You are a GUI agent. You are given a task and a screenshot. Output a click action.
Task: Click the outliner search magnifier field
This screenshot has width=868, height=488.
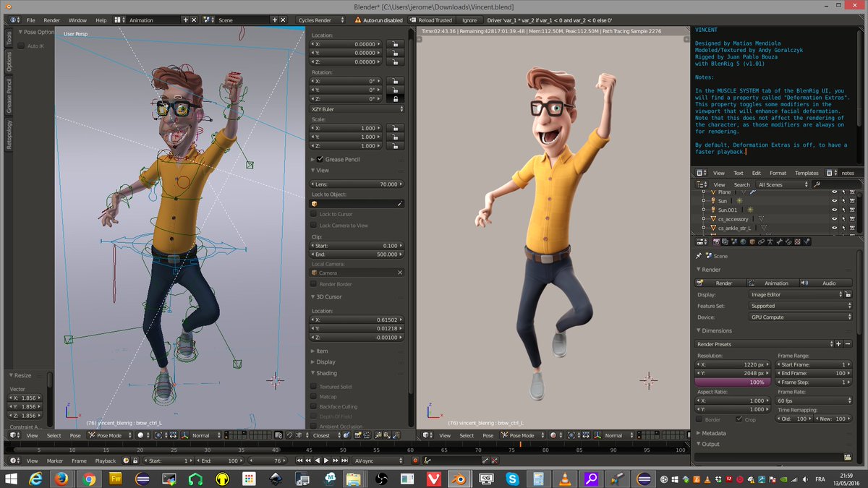pos(836,184)
